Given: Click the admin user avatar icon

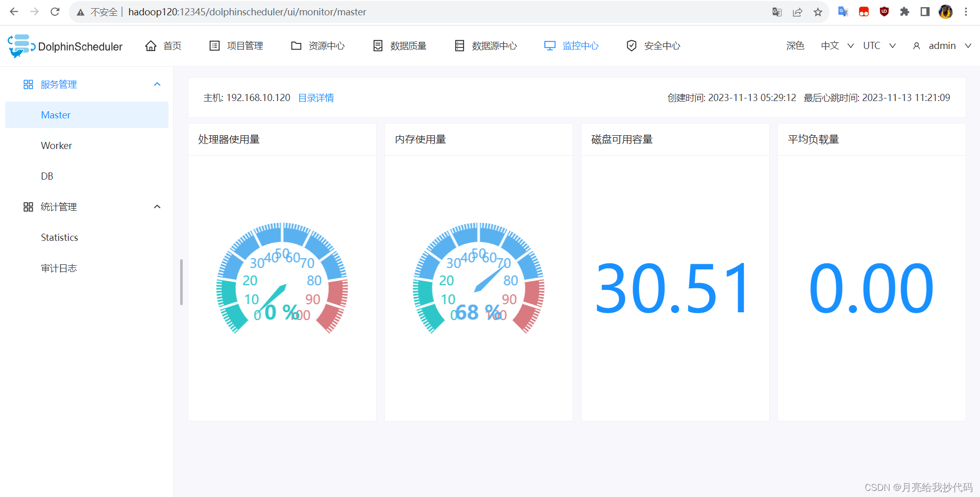Looking at the screenshot, I should tap(917, 46).
